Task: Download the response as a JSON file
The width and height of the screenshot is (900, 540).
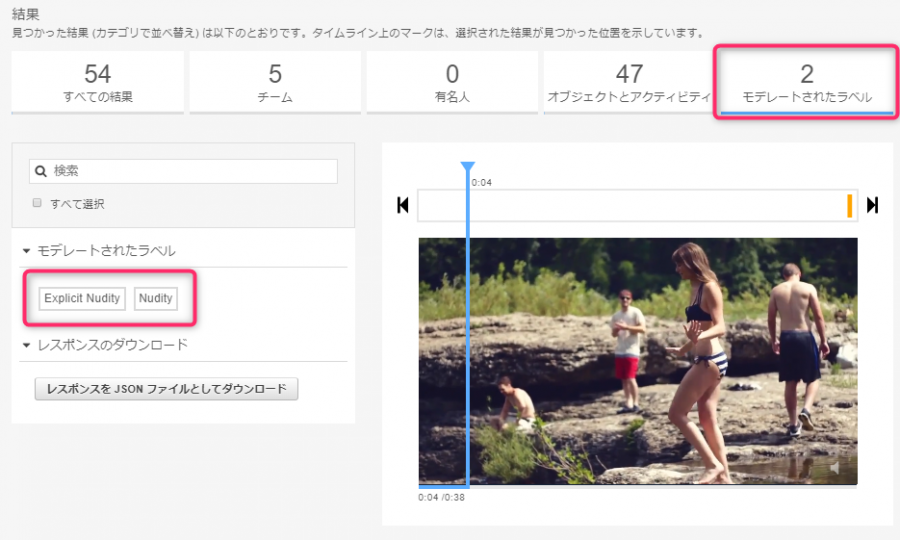Action: click(x=166, y=389)
